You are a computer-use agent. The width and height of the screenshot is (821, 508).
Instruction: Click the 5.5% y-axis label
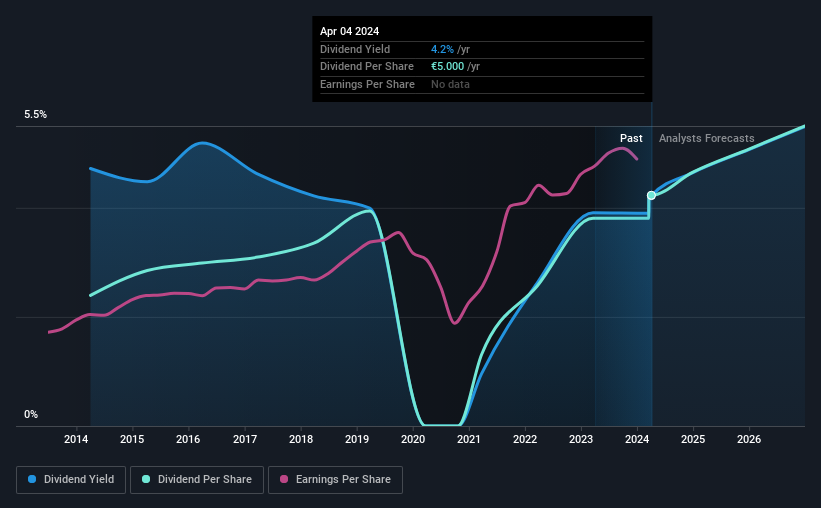coord(36,115)
